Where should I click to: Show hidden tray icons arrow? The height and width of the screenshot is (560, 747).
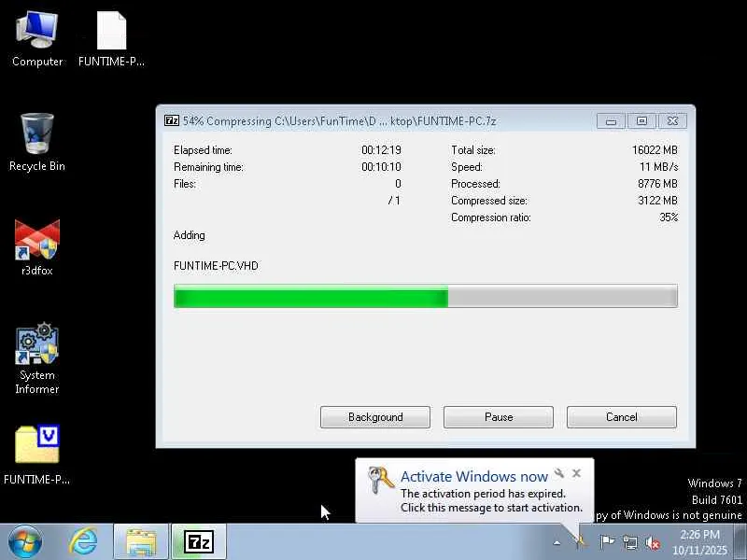tap(557, 543)
